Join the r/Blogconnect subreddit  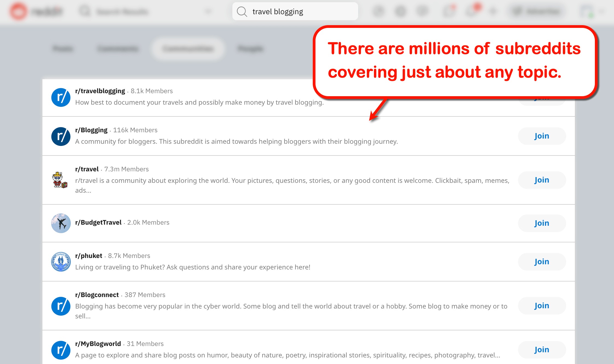click(x=542, y=306)
